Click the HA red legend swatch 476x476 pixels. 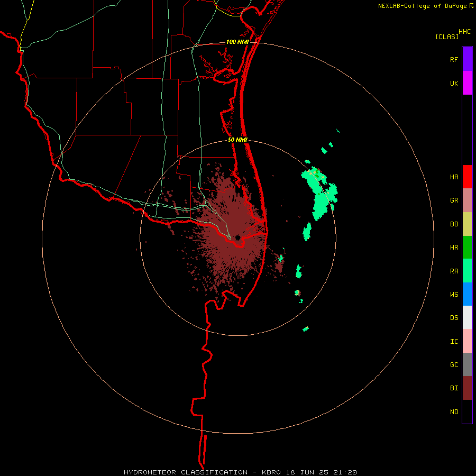pos(467,177)
